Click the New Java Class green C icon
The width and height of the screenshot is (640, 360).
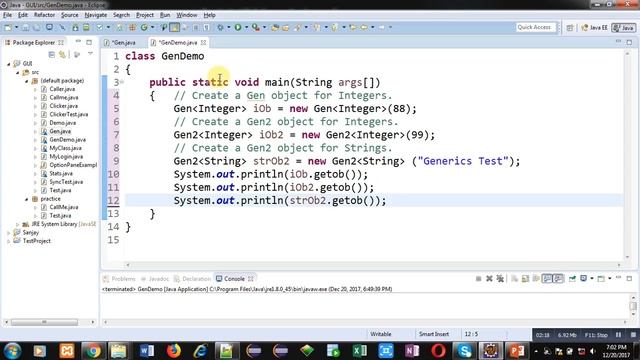pos(144,27)
